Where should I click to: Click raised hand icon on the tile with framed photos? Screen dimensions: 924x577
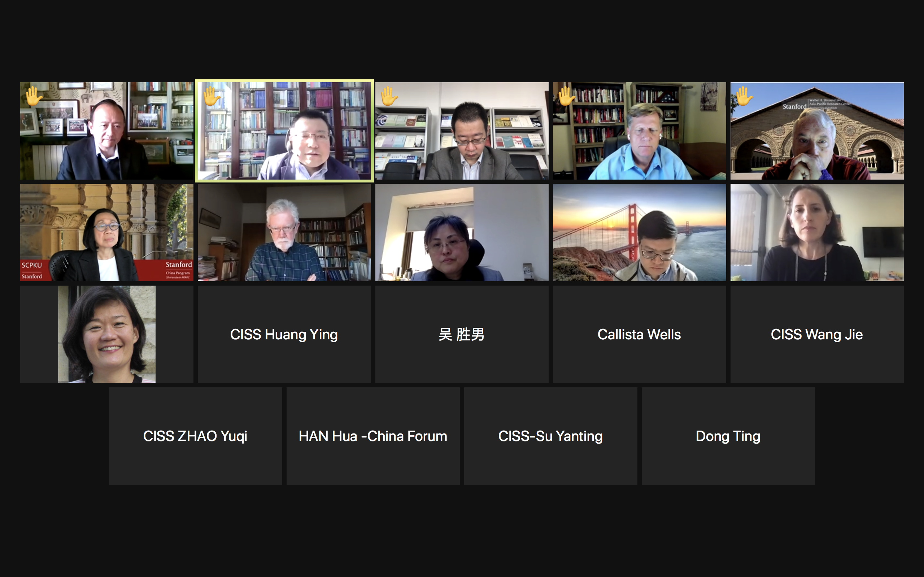pyautogui.click(x=34, y=96)
